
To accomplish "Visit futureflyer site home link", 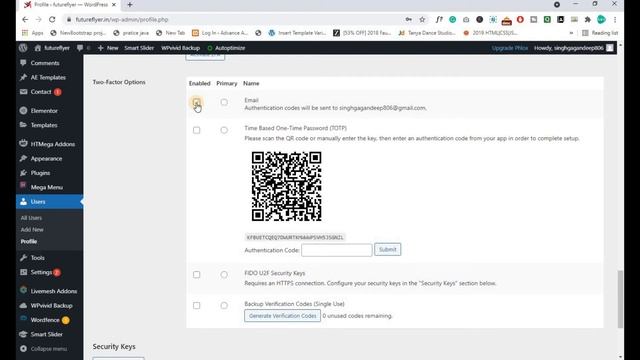I will [52, 48].
